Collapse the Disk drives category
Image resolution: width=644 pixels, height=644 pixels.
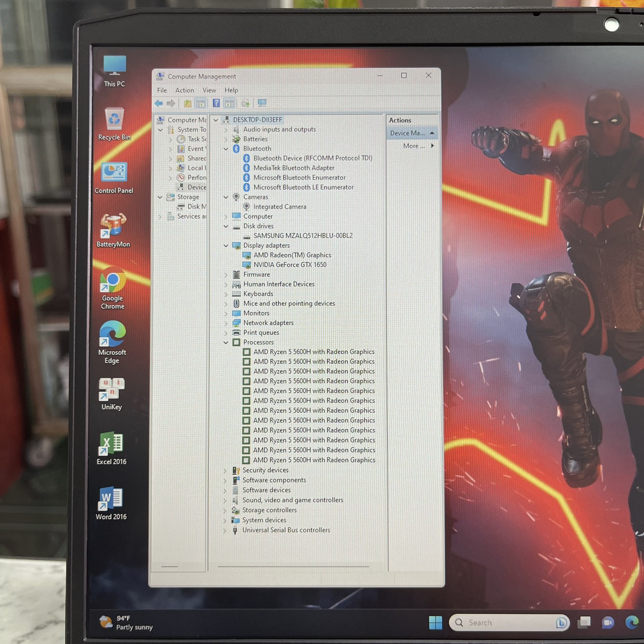226,226
